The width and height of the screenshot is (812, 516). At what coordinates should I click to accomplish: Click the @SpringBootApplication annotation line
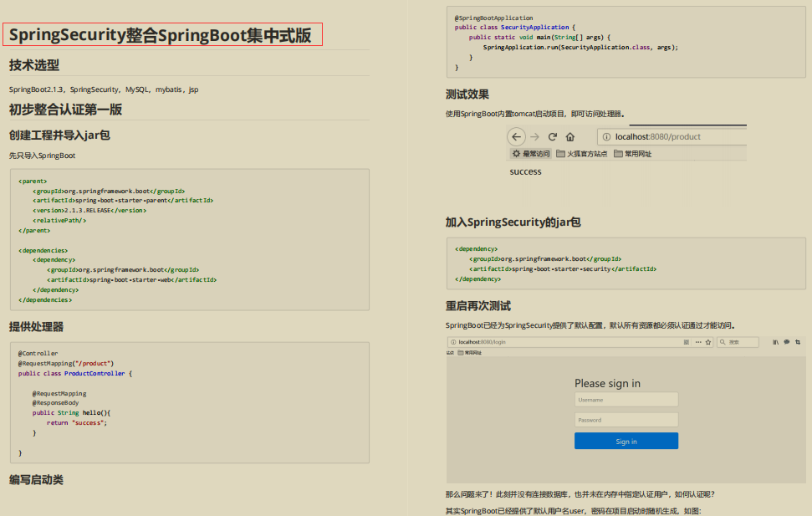tap(493, 18)
